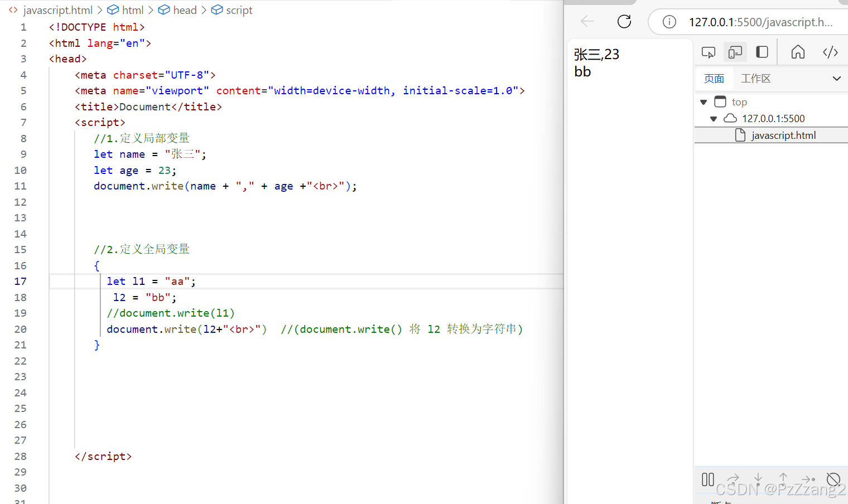Activate the inspect element picker icon
Image resolution: width=848 pixels, height=504 pixels.
pos(709,52)
